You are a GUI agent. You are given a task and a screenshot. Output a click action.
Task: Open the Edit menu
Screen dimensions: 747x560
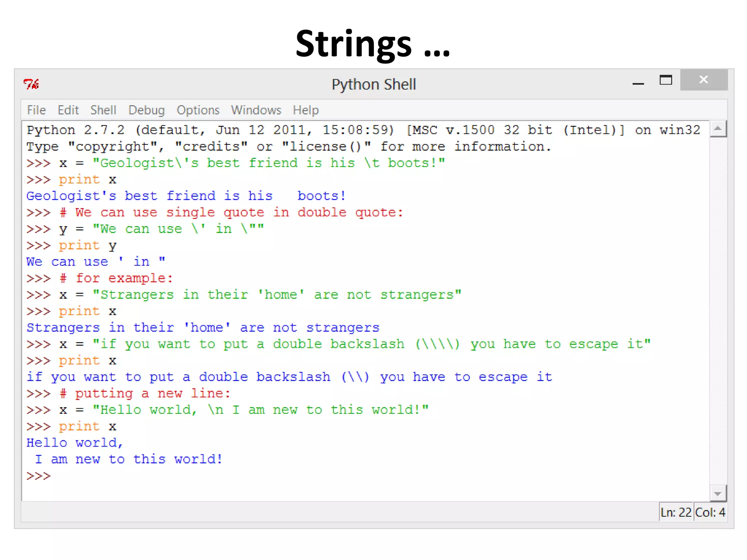pyautogui.click(x=68, y=110)
